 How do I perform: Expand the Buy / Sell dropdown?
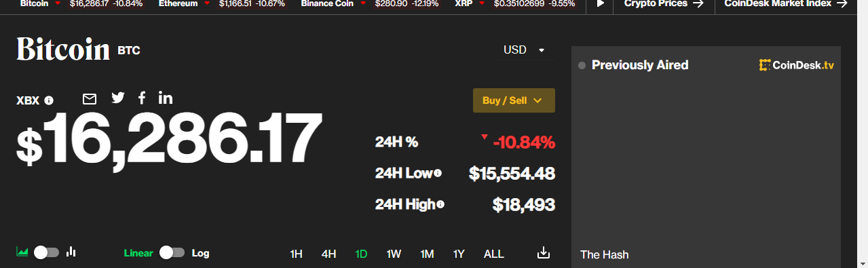(x=514, y=100)
